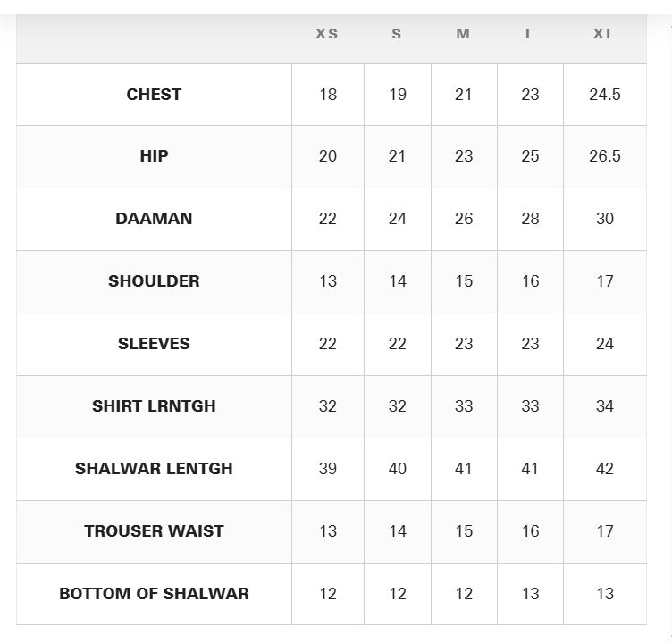Click the XL daaman value 30
Screen dimensions: 672x643
tap(604, 219)
